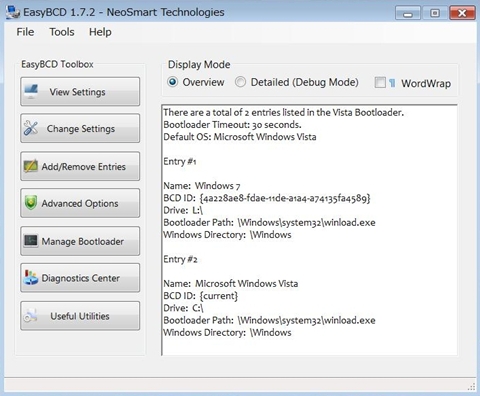Click the terminal icon on Manage Bootloader
The image size is (480, 396).
(31, 240)
